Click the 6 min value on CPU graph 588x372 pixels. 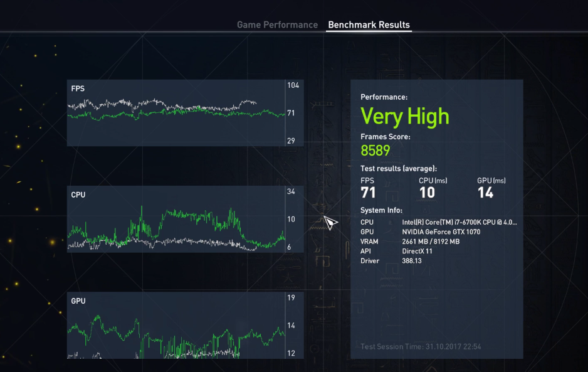pos(289,247)
